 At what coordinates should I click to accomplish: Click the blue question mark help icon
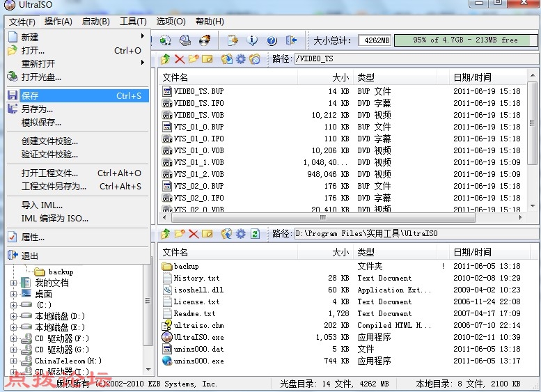pyautogui.click(x=272, y=40)
